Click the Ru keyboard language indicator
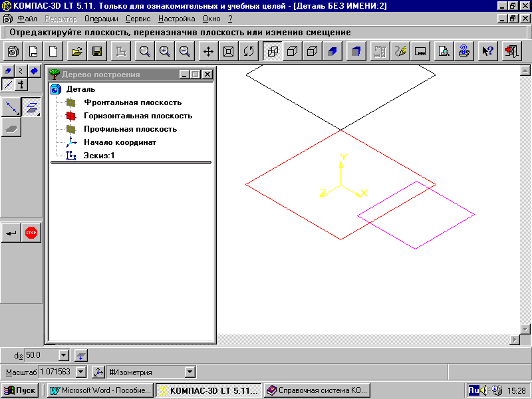 473,390
